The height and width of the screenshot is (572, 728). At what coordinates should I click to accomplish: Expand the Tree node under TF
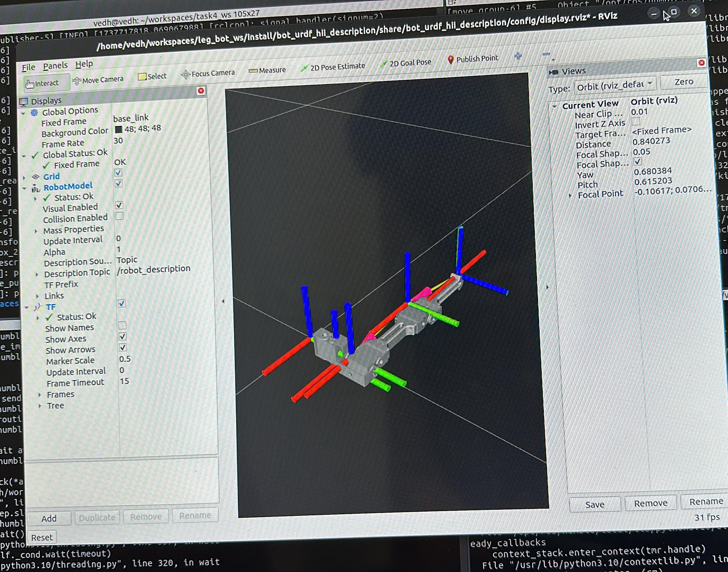click(40, 406)
